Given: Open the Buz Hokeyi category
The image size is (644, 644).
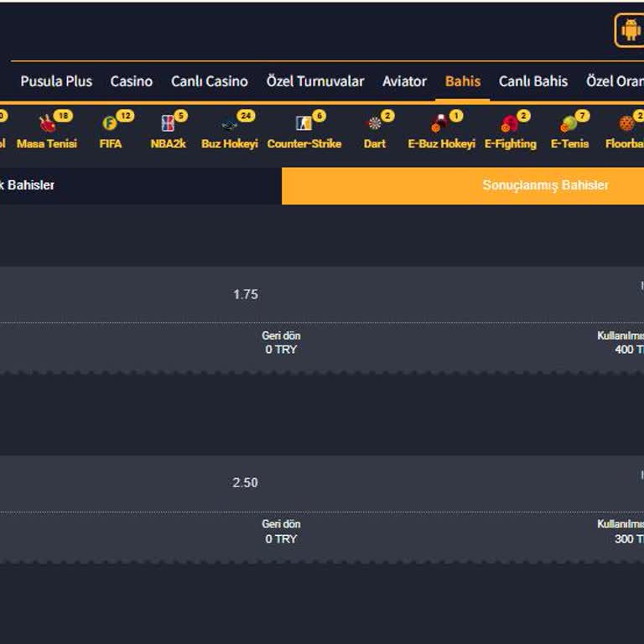Looking at the screenshot, I should click(x=229, y=125).
